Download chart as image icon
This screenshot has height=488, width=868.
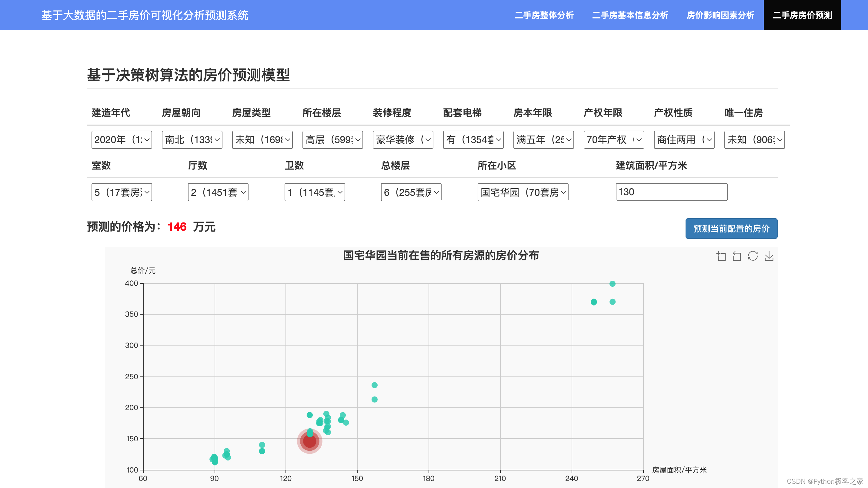[769, 256]
